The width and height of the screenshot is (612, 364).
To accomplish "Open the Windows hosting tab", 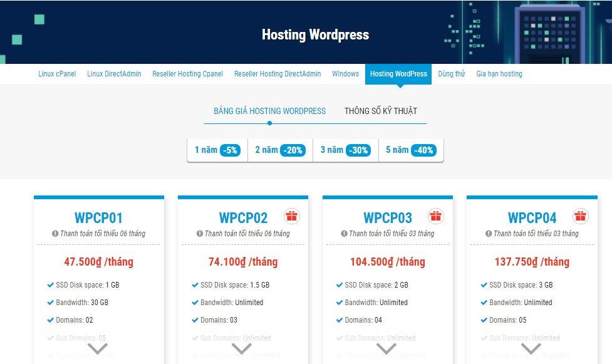I will (x=345, y=73).
